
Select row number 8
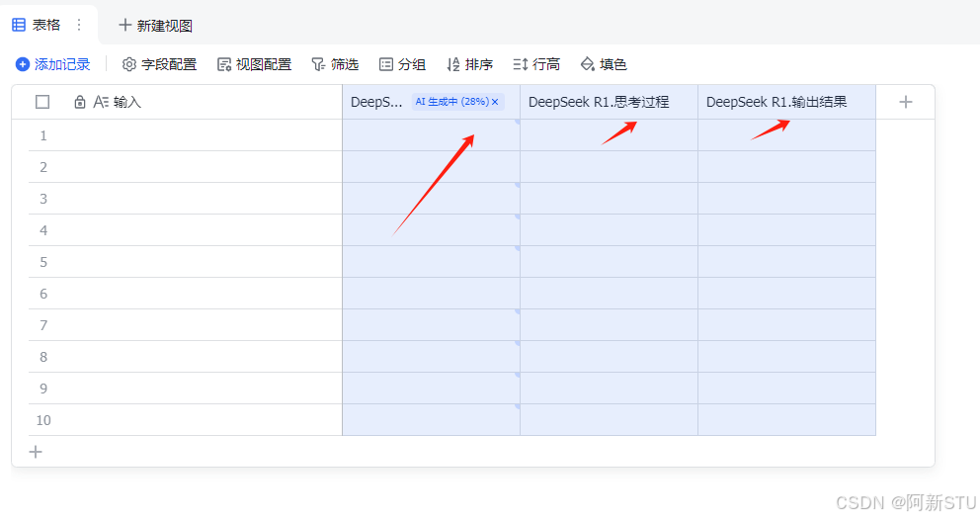point(43,357)
